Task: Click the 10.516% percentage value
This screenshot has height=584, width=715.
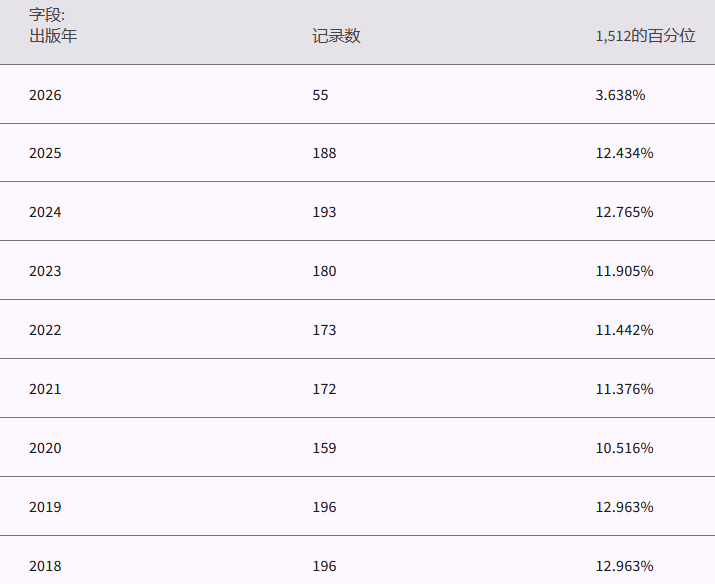Action: click(x=624, y=448)
